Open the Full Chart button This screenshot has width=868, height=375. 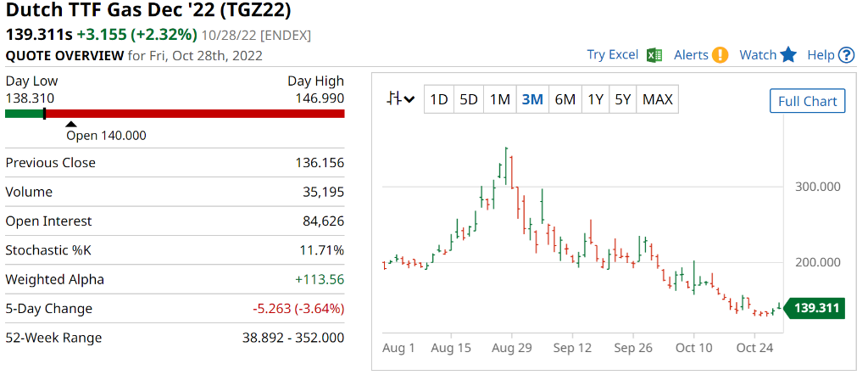(807, 101)
